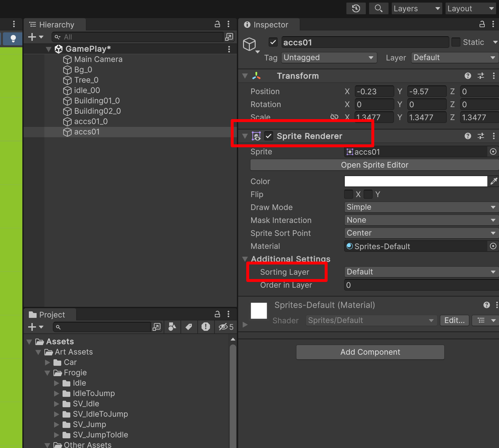499x448 pixels.
Task: Collapse the Sprite Renderer component
Action: (x=245, y=136)
